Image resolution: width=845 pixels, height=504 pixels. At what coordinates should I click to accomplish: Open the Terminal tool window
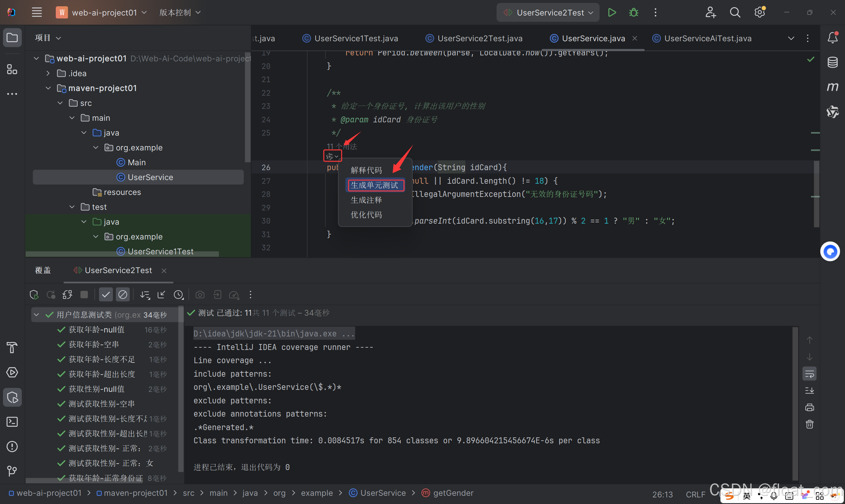pyautogui.click(x=12, y=422)
